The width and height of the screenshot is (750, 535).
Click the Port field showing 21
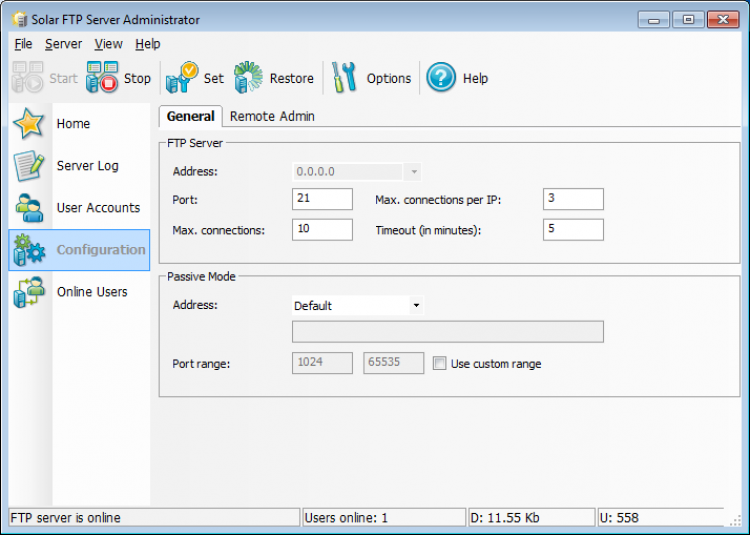pos(322,199)
